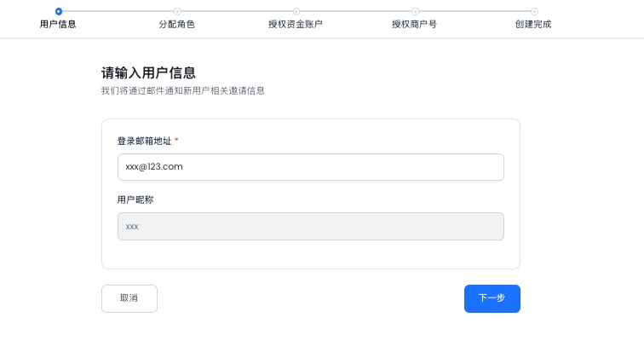Image resolution: width=644 pixels, height=364 pixels.
Task: Click the disabled 用户昵称 input field
Action: click(310, 227)
